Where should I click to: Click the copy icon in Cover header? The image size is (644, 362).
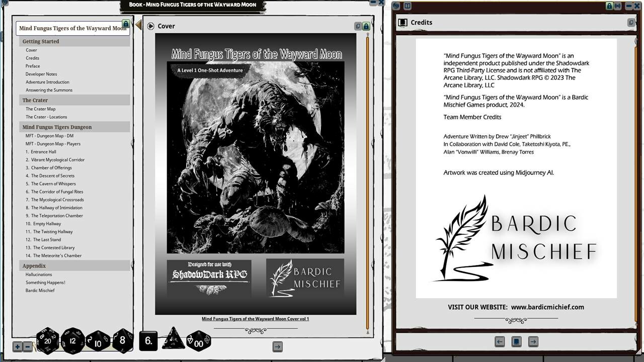coord(358,26)
